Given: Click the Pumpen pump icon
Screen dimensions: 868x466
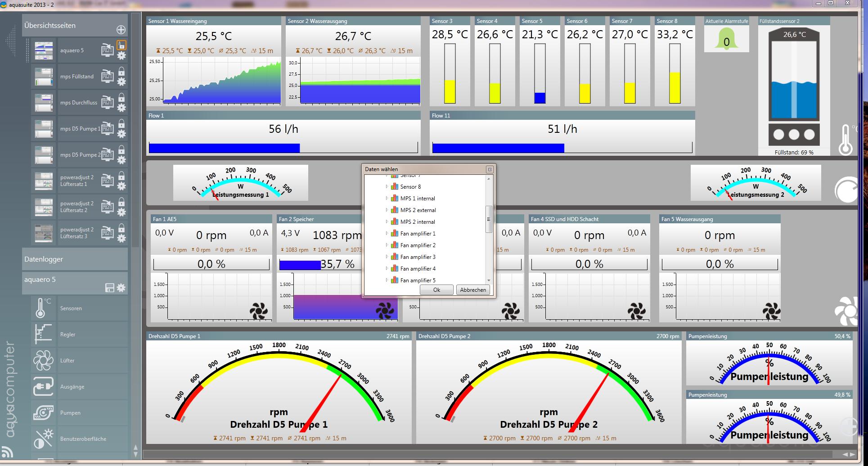Looking at the screenshot, I should pyautogui.click(x=43, y=413).
